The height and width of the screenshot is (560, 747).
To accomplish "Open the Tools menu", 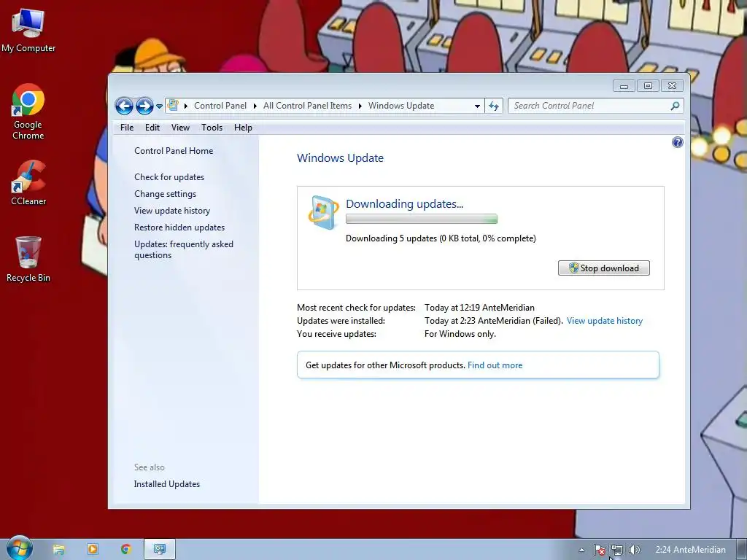I will 212,128.
